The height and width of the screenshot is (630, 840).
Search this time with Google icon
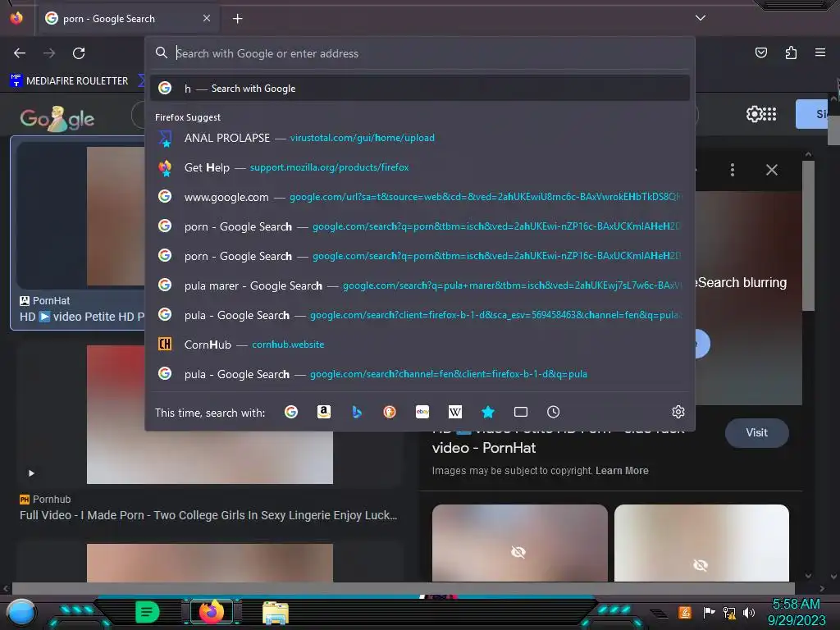coord(291,412)
